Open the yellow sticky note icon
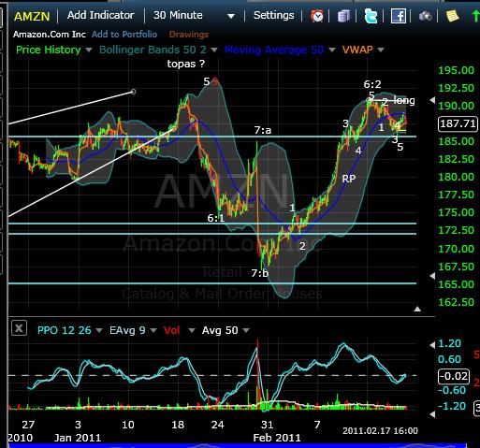The width and height of the screenshot is (480, 448). [452, 16]
